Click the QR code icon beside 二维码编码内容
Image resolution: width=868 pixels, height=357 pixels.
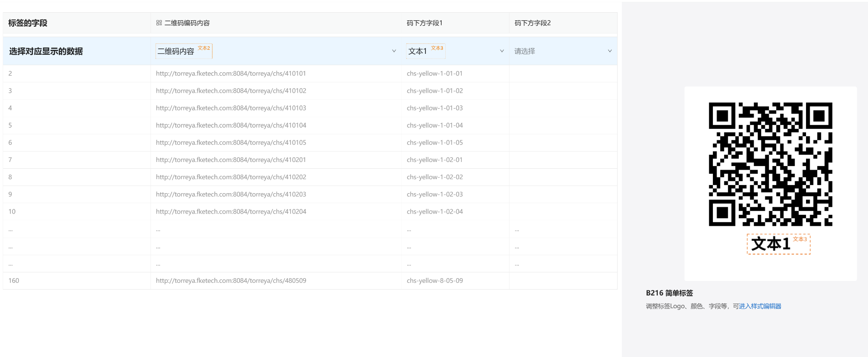[x=159, y=23]
